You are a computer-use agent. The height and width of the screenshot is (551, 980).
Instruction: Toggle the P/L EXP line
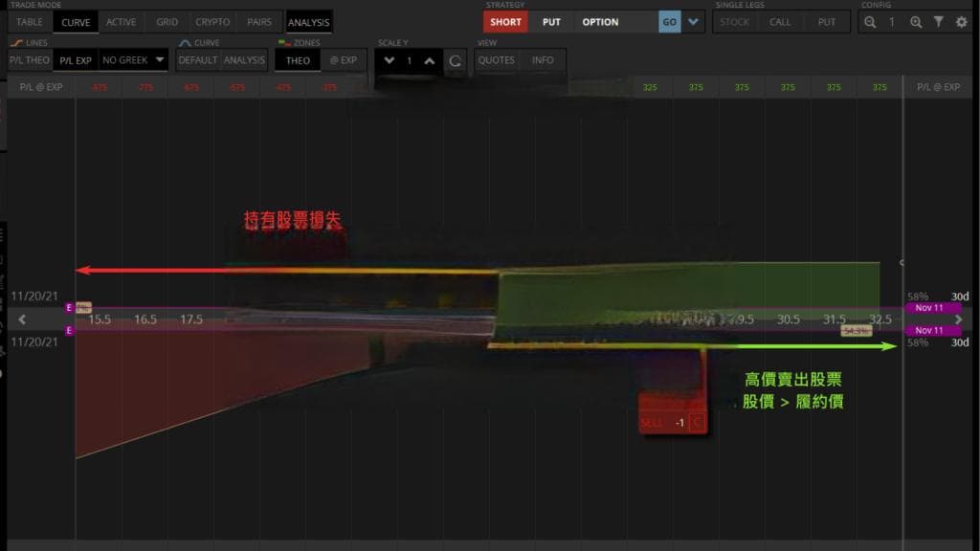coord(76,60)
